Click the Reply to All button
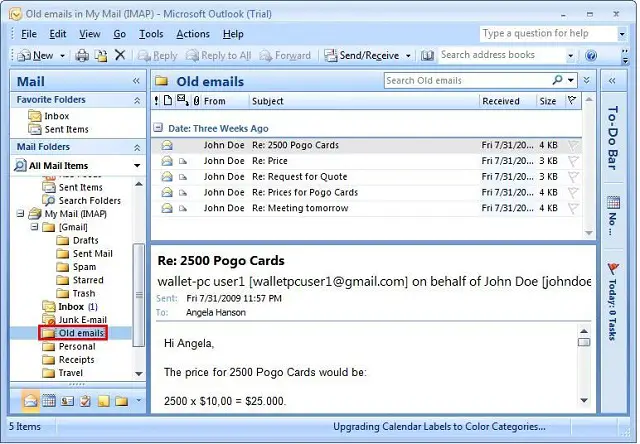 [x=218, y=56]
